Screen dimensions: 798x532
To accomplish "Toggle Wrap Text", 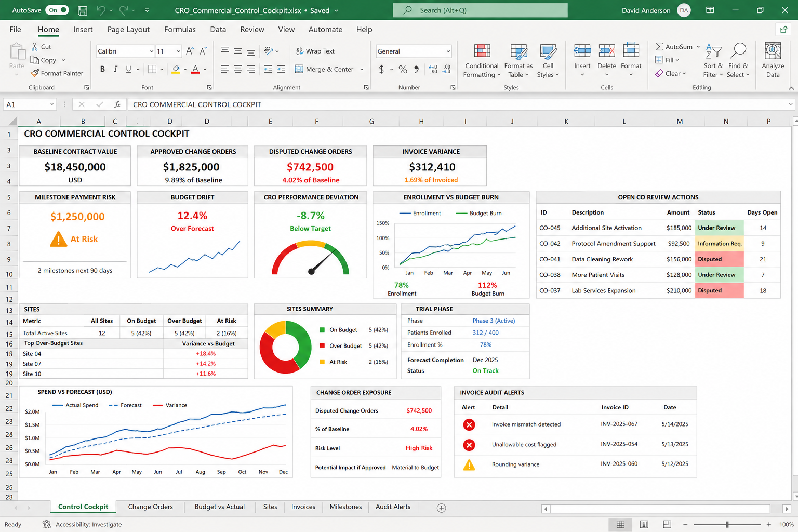I will 315,51.
